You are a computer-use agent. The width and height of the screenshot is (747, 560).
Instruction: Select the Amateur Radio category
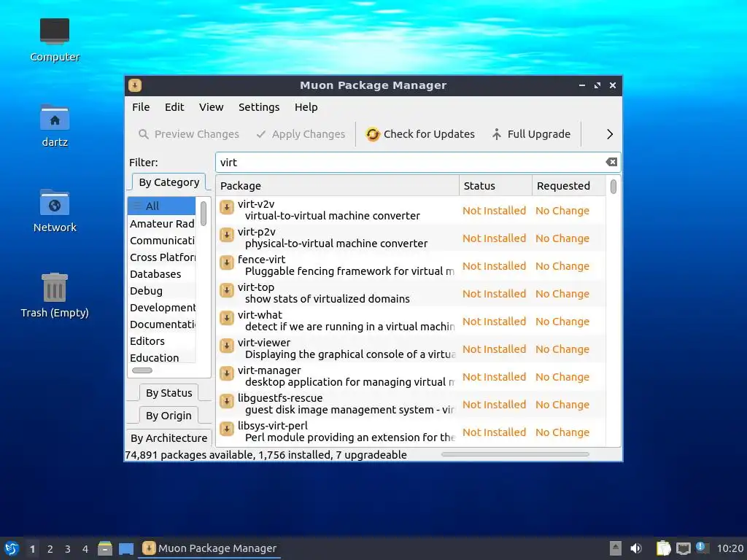click(161, 224)
